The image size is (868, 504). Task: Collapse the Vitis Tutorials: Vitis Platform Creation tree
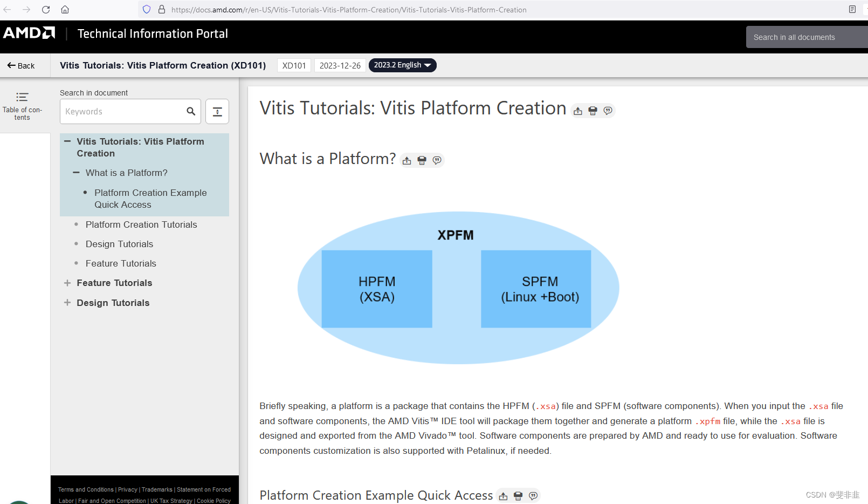click(x=67, y=141)
